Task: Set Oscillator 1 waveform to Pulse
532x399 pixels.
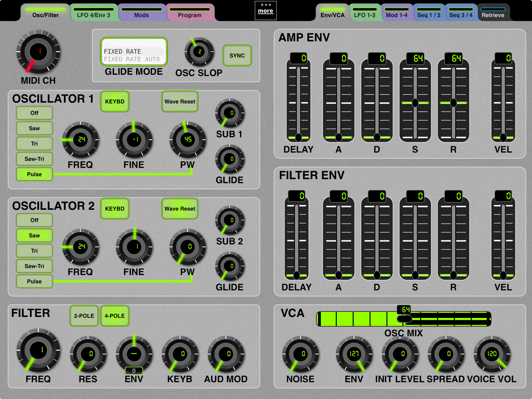Action: click(x=34, y=174)
